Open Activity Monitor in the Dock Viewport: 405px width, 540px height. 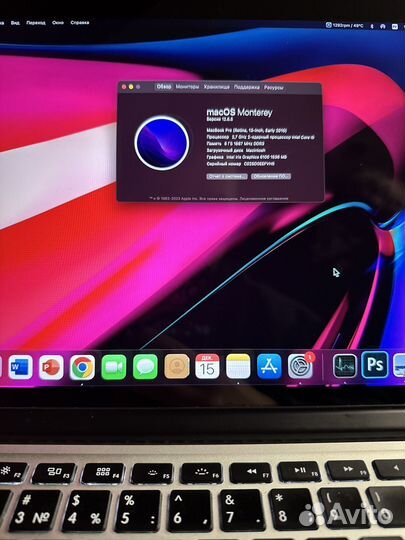[345, 366]
